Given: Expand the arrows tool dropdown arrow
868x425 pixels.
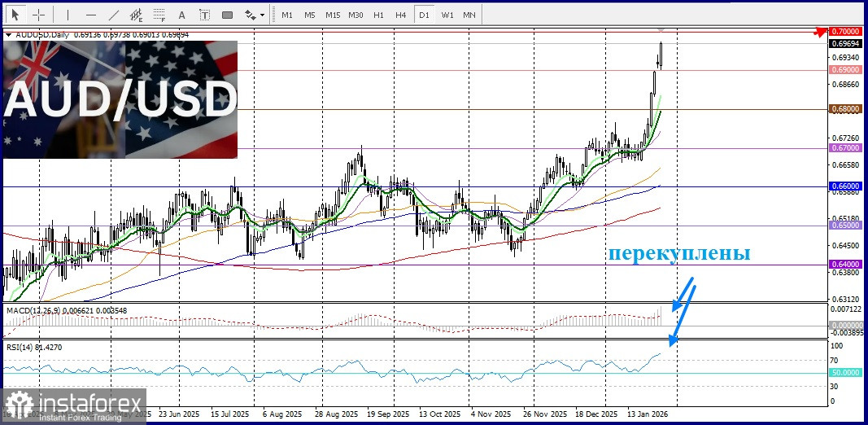Looking at the screenshot, I should click(263, 15).
